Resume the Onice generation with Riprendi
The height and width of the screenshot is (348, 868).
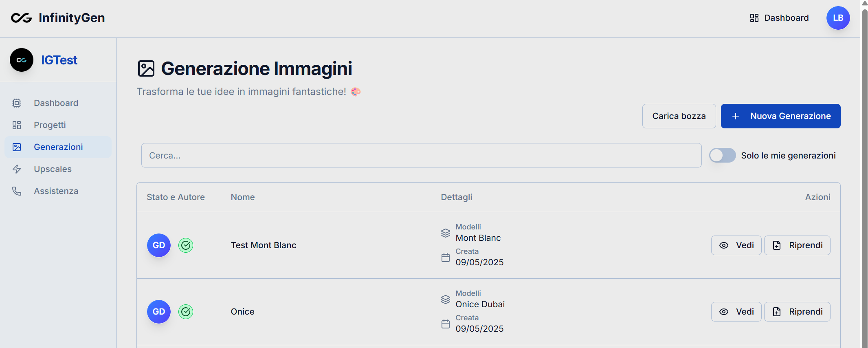[797, 312]
